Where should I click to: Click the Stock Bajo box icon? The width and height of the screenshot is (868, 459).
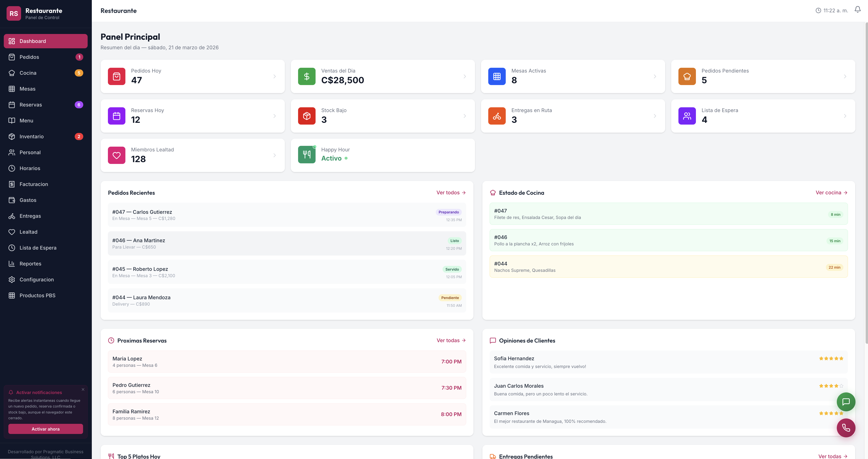307,116
